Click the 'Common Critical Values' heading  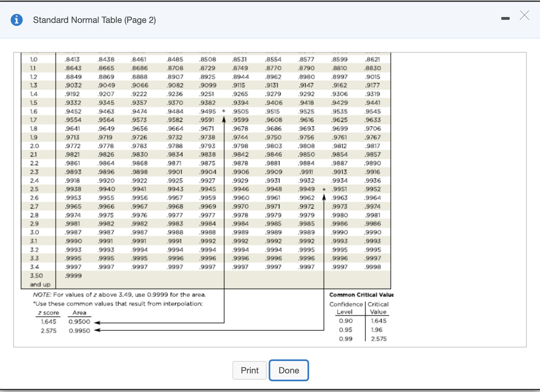pos(361,295)
